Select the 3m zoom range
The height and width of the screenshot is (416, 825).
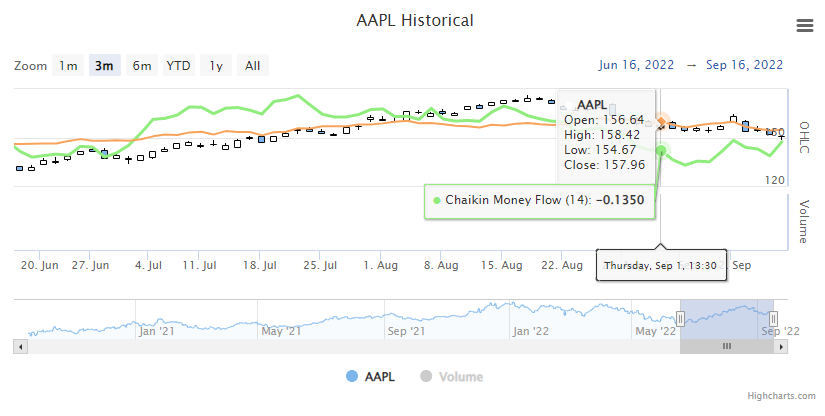(x=104, y=66)
